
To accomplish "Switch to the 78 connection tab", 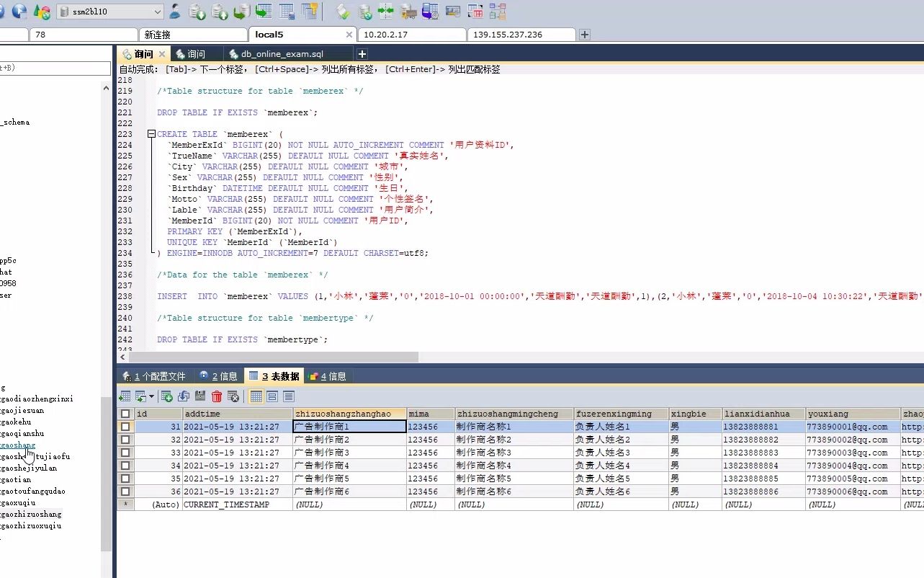I will [83, 35].
